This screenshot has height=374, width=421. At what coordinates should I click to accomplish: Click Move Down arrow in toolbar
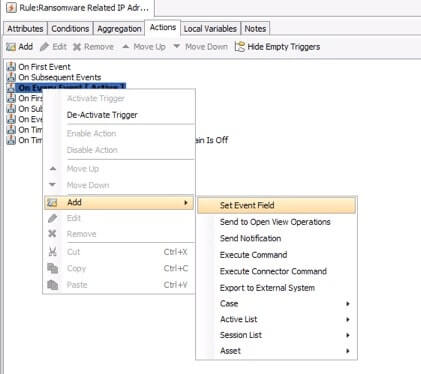point(177,46)
